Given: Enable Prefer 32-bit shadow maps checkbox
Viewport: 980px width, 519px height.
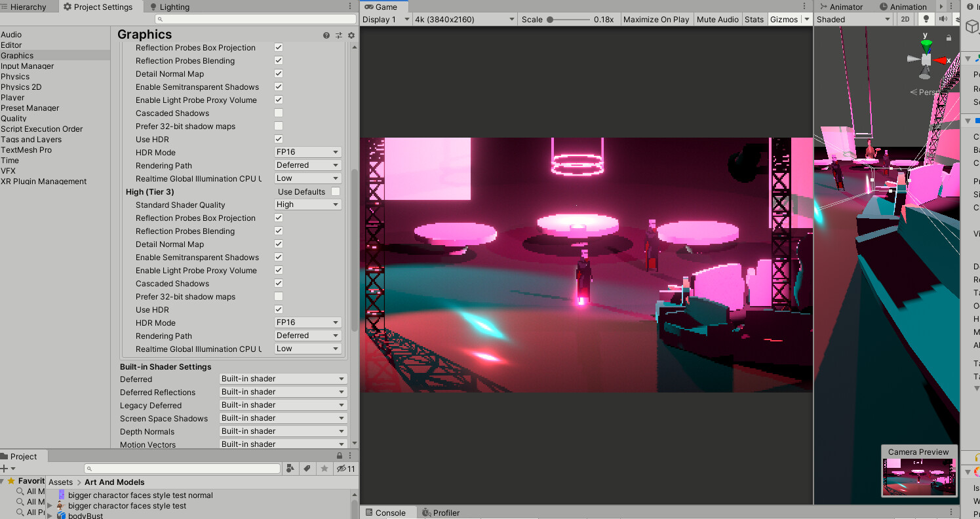Looking at the screenshot, I should click(x=278, y=296).
